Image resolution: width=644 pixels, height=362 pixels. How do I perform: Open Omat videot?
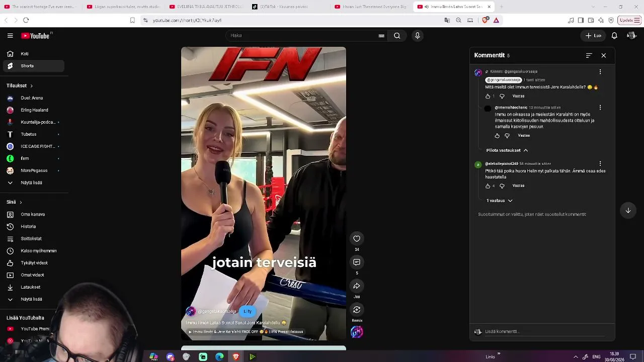tap(34, 275)
